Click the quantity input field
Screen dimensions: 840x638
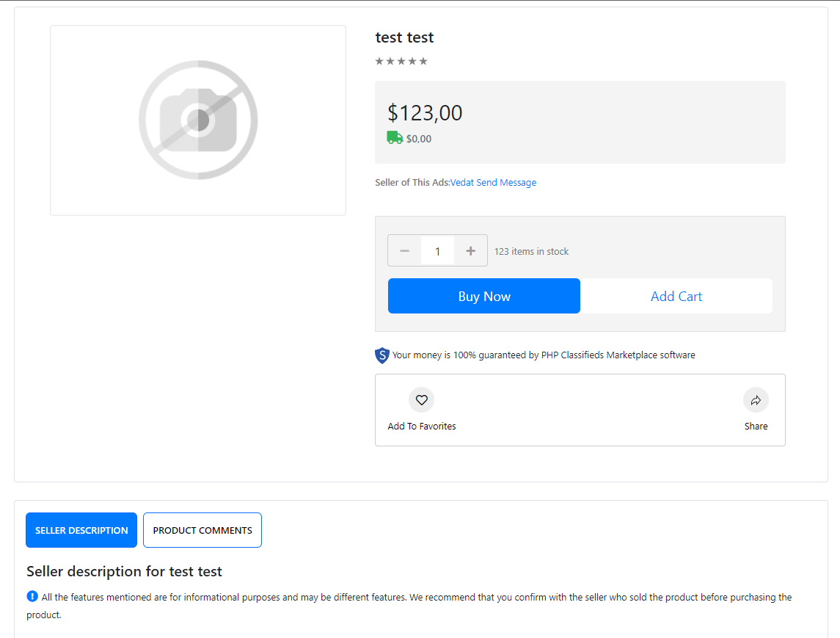438,251
